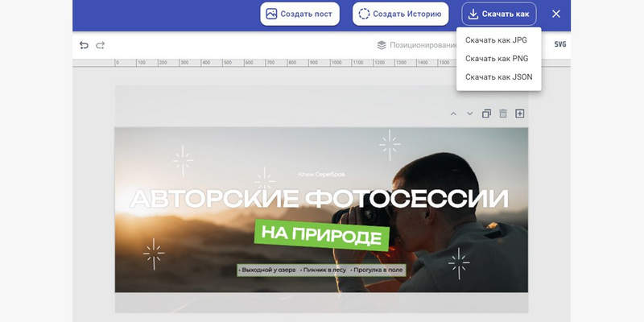Screen dimensions: 644x322
Task: Choose Скачать как JSON
Action: click(x=498, y=77)
